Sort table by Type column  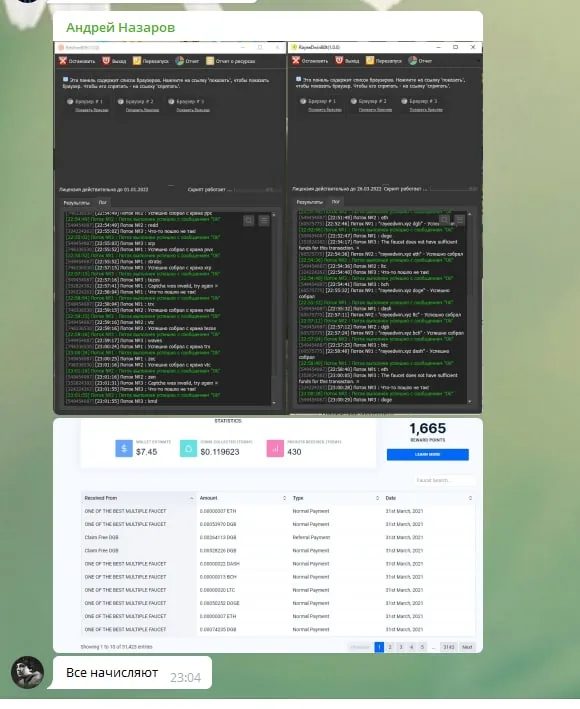click(x=336, y=498)
